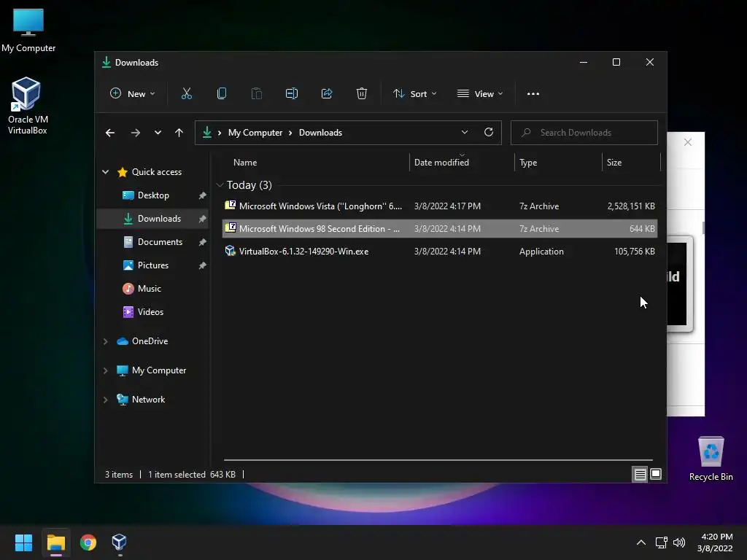Click the Oracle VM VirtualBox desktop icon
747x560 pixels.
27,106
